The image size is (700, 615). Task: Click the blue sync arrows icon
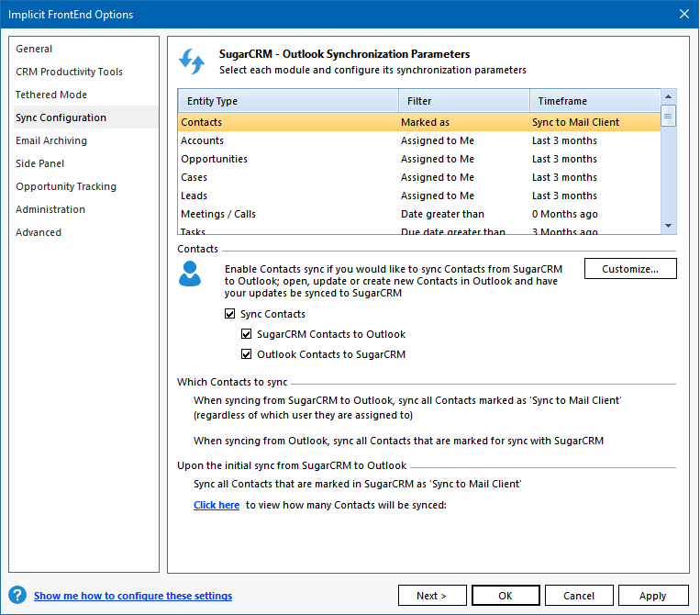coord(192,61)
